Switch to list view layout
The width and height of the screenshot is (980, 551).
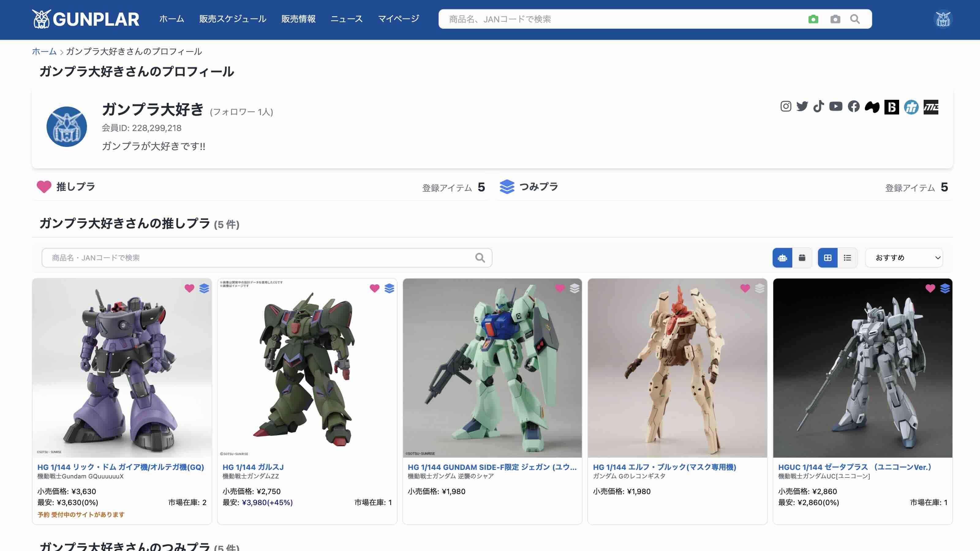coord(847,258)
